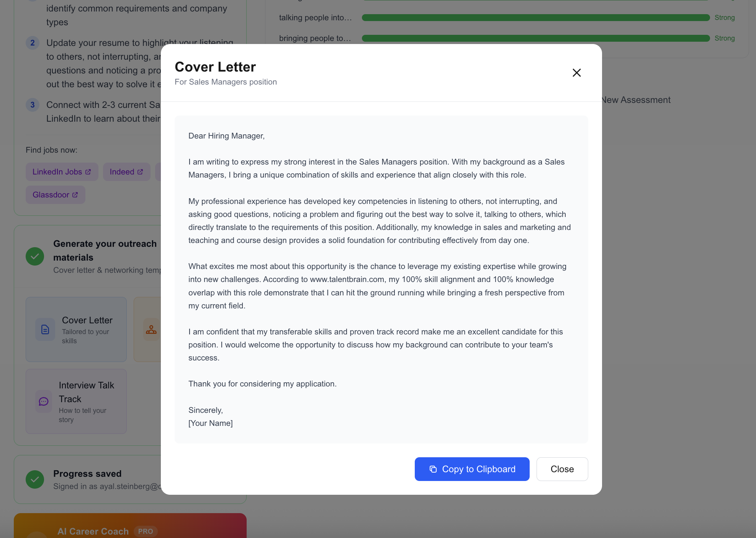756x538 pixels.
Task: Open the Cover Letter tailored card
Action: 76,329
